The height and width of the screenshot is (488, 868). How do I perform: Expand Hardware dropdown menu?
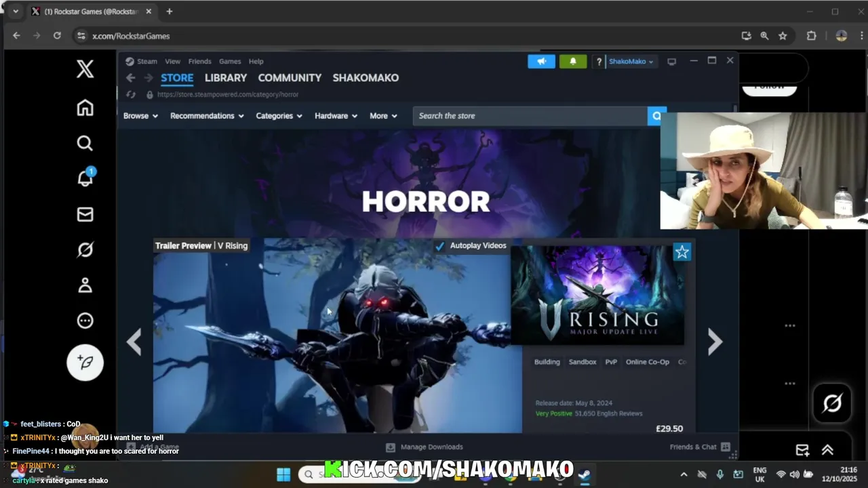336,116
